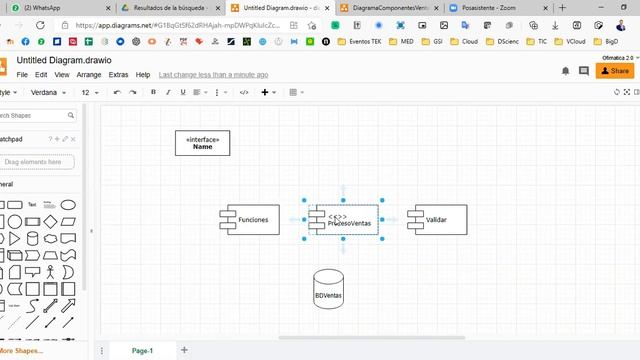The image size is (640, 360).
Task: Reload the browser page
Action: click(x=40, y=25)
